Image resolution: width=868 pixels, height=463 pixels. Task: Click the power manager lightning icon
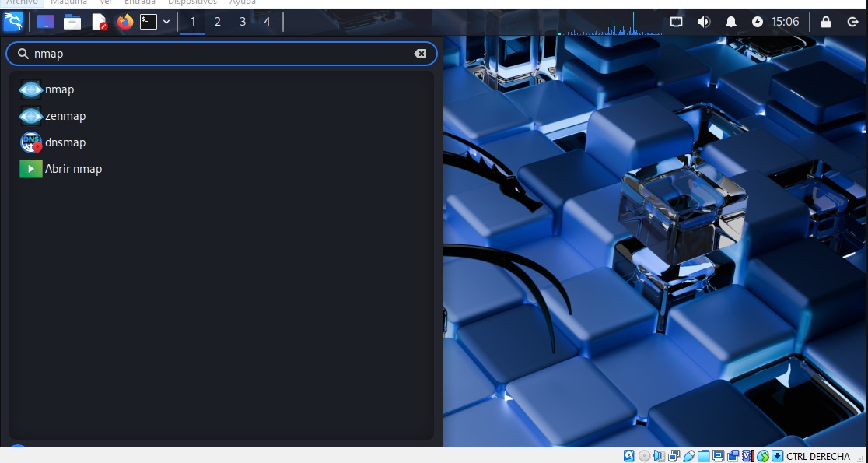[758, 22]
